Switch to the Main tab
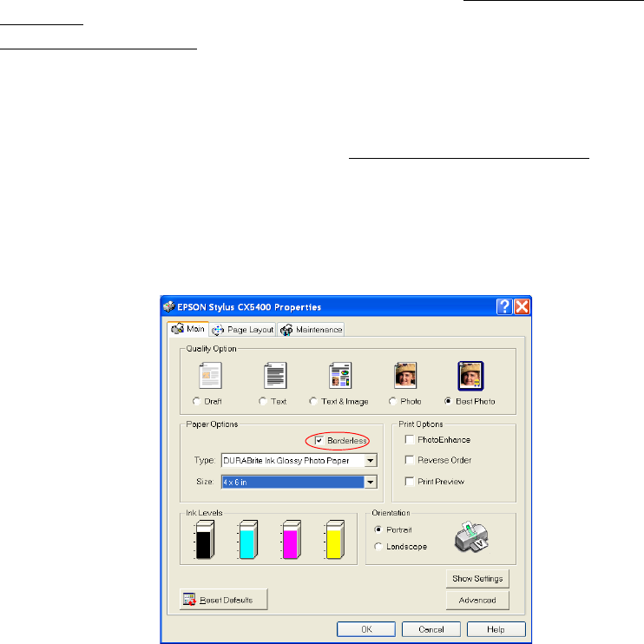 [x=188, y=329]
